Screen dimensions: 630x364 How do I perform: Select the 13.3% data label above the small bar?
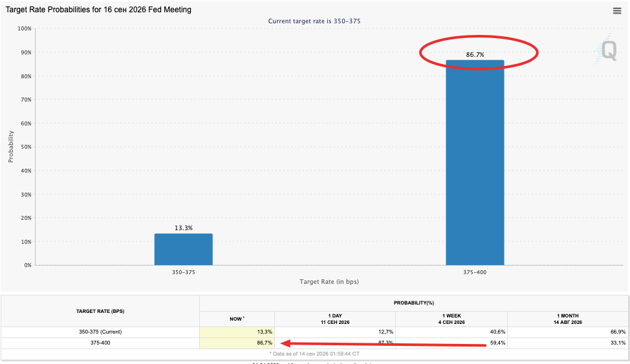pyautogui.click(x=184, y=228)
